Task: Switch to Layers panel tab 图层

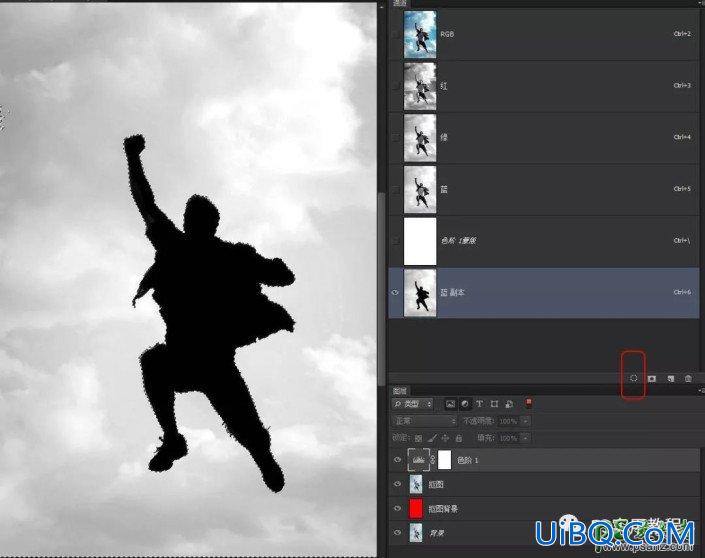Action: click(399, 390)
